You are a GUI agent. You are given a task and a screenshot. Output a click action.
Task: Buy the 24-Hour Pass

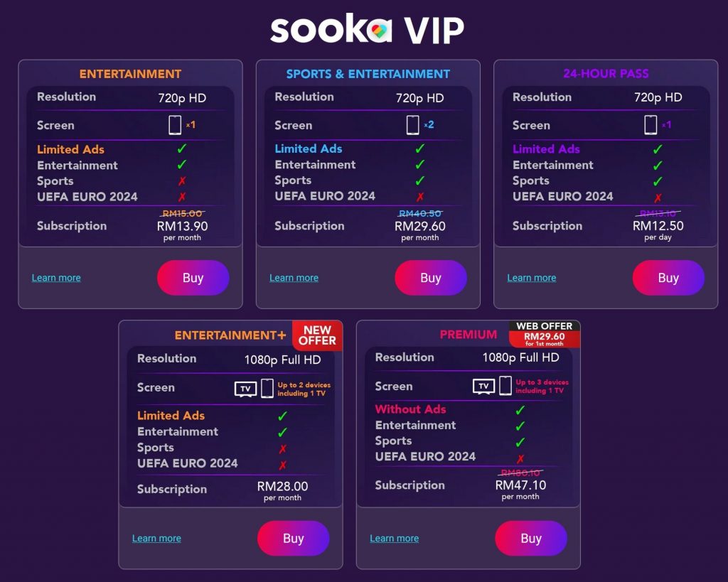click(668, 278)
